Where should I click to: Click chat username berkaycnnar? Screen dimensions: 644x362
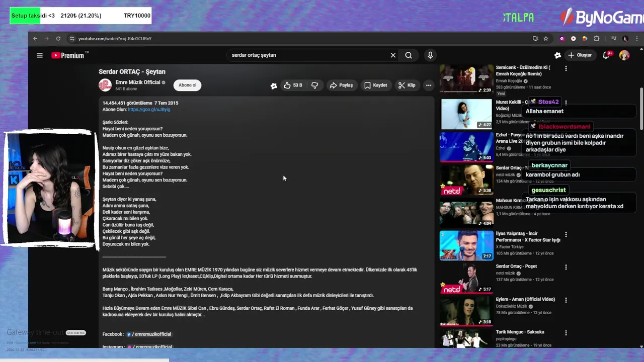pos(549,165)
